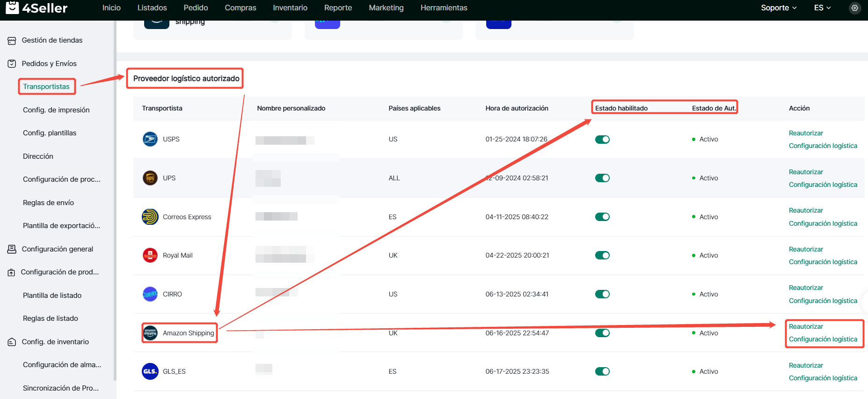
Task: Open Reglas de listado in sidebar
Action: pos(51,318)
